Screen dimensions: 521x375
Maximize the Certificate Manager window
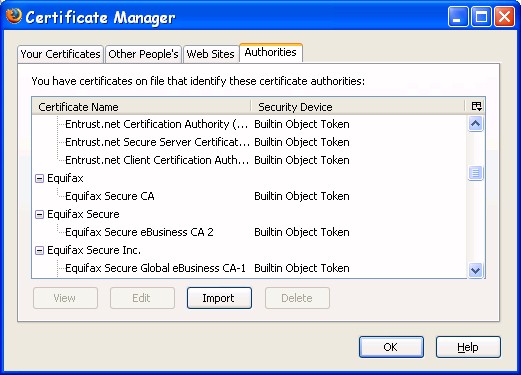[x=481, y=16]
